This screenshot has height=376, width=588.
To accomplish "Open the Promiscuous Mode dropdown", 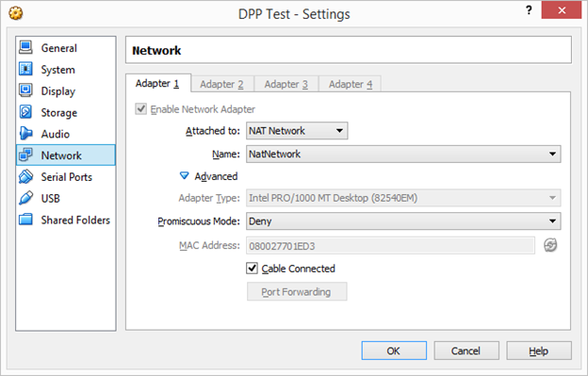I will 403,221.
